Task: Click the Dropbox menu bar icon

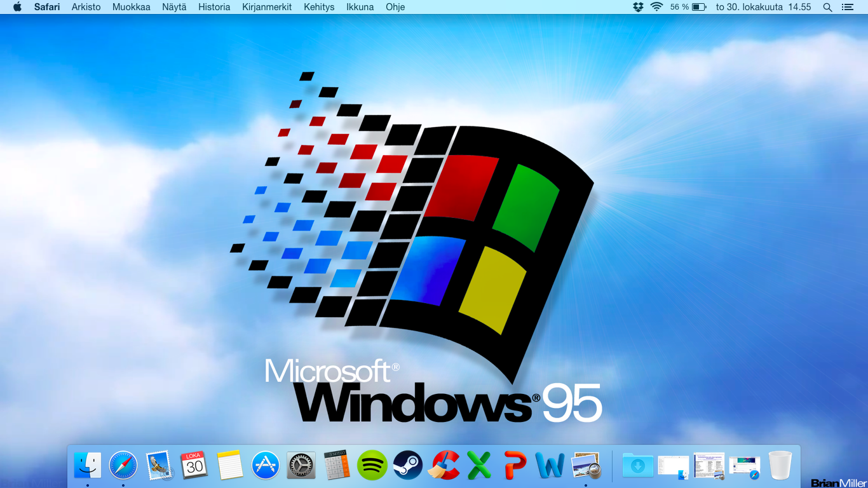Action: tap(639, 7)
